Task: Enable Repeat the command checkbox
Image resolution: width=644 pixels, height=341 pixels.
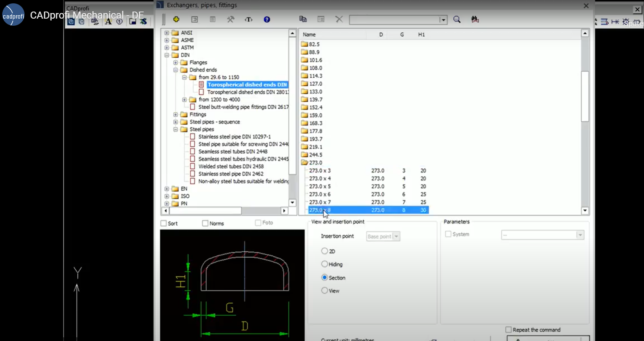Action: [x=508, y=330]
